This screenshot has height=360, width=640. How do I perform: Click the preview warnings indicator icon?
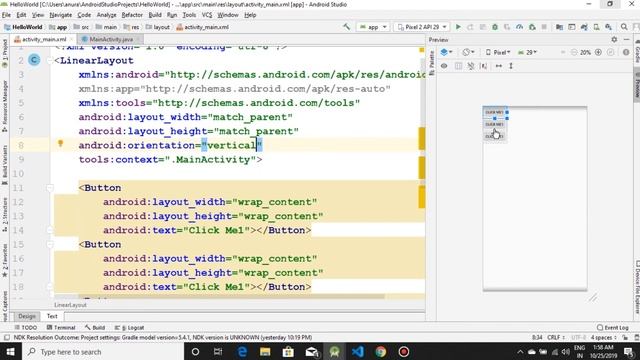[626, 52]
